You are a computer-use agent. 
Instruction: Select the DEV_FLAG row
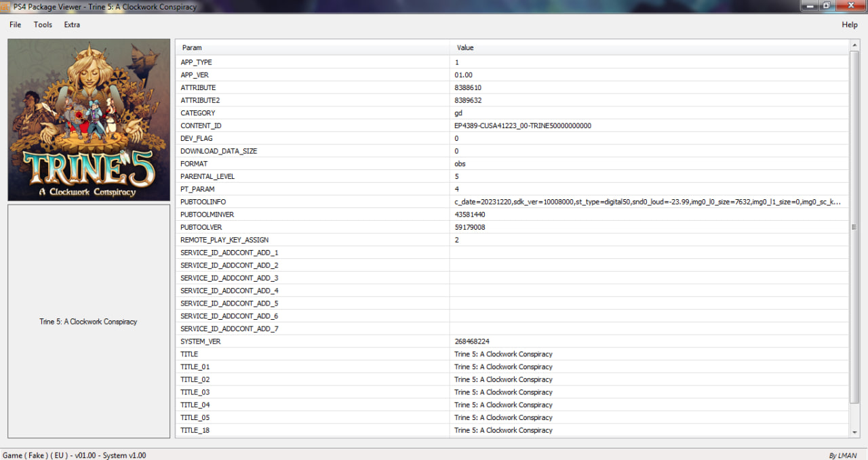(512, 138)
